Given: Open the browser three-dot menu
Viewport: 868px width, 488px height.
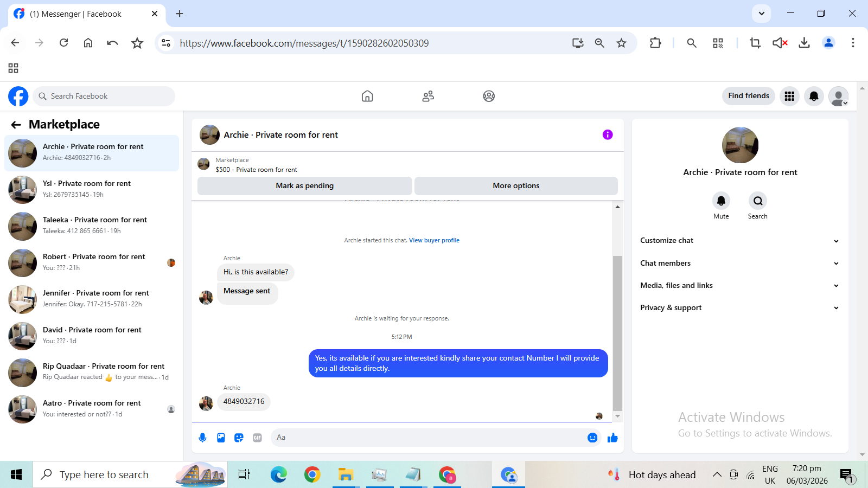Looking at the screenshot, I should (x=853, y=43).
